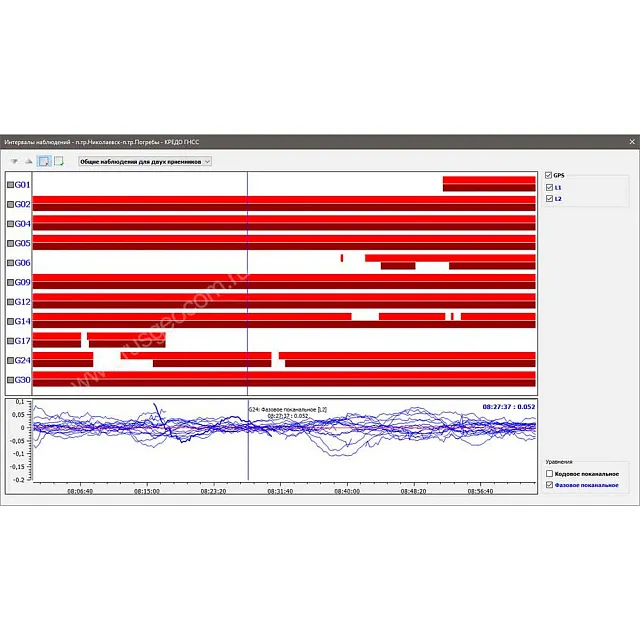Toggle the L1 frequency checkbox
The height and width of the screenshot is (640, 640).
click(549, 187)
